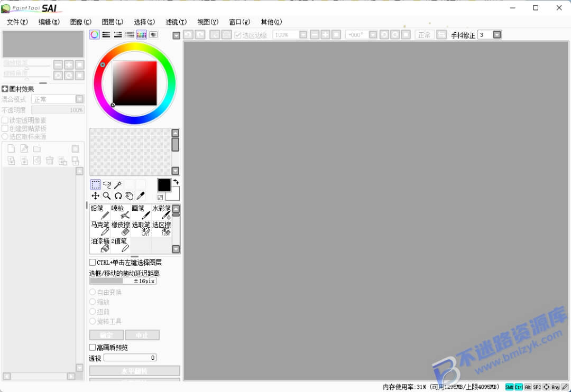Open the 图层(L) menu
This screenshot has height=392, width=571.
pos(112,22)
